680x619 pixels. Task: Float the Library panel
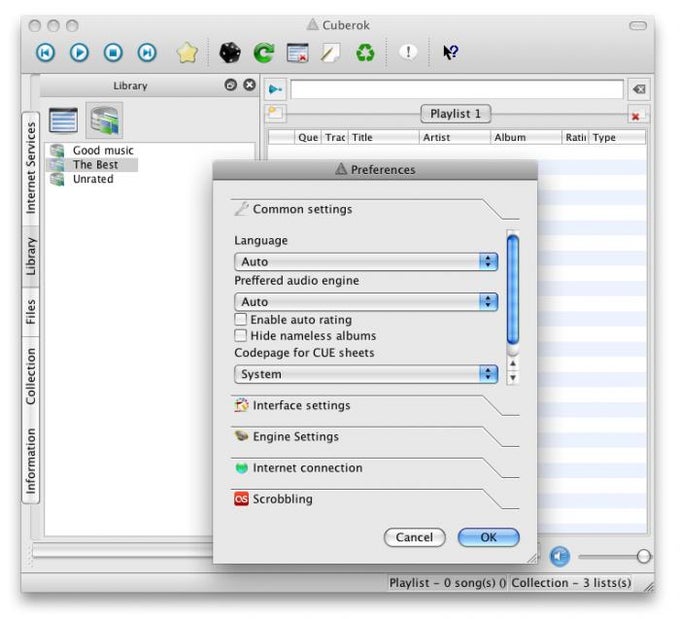click(x=231, y=85)
